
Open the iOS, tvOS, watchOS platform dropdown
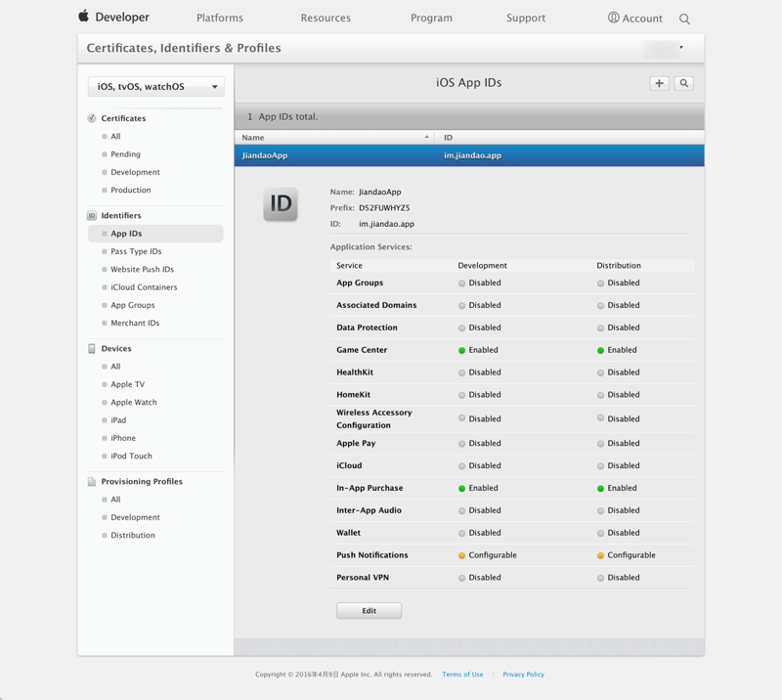point(156,87)
